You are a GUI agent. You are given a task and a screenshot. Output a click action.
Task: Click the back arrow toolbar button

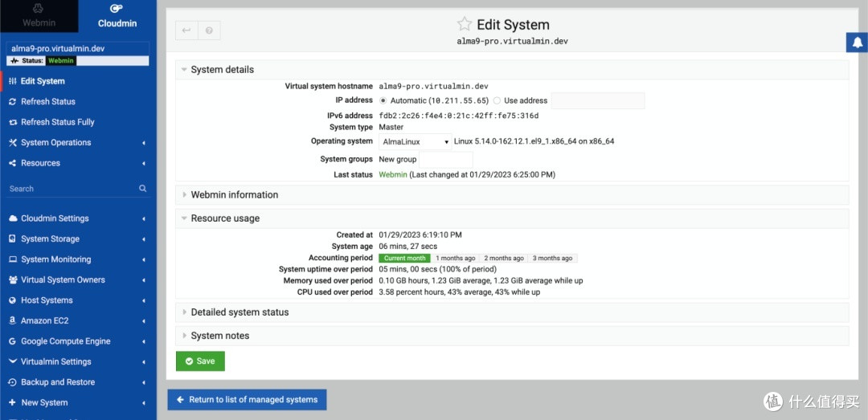(186, 31)
